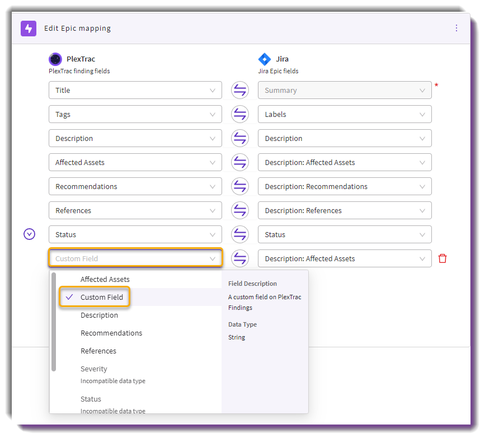
Task: Open the Jira Summary dropdown
Action: pos(345,90)
